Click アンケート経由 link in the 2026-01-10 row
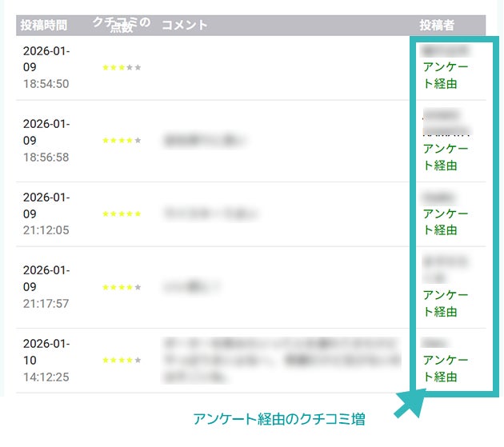The width and height of the screenshot is (504, 447). tap(445, 369)
